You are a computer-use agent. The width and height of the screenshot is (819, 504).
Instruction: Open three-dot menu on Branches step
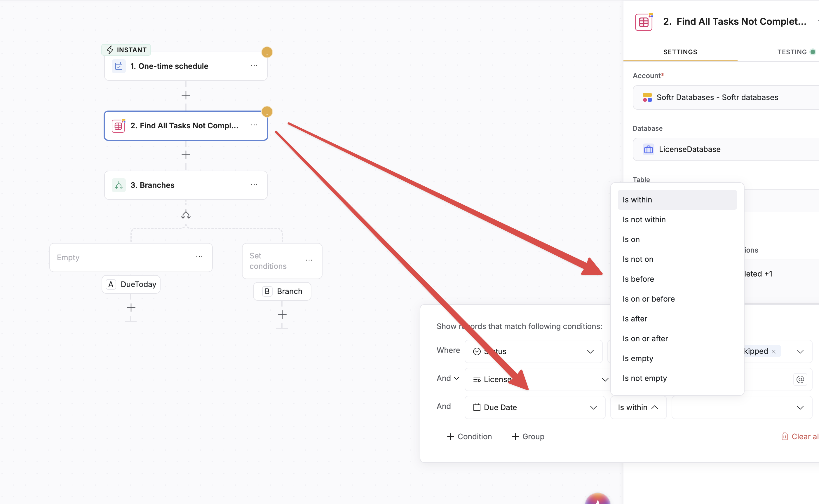click(x=254, y=185)
